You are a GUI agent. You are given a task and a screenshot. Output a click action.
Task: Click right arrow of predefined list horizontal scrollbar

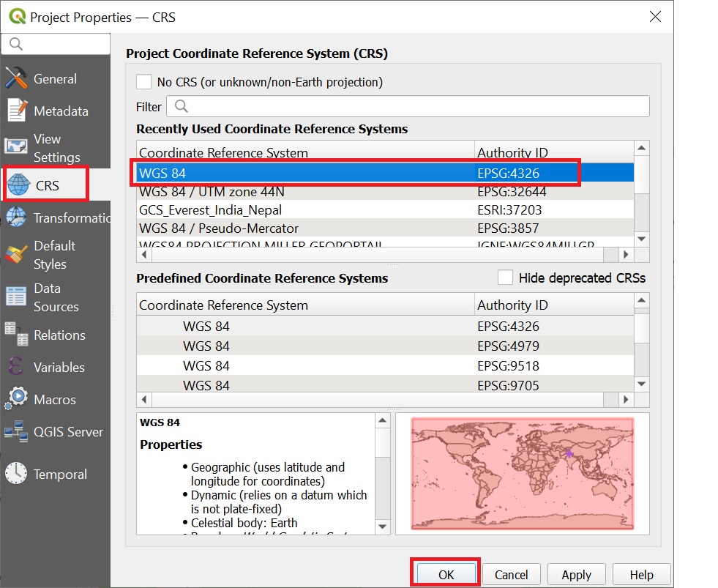[x=626, y=400]
